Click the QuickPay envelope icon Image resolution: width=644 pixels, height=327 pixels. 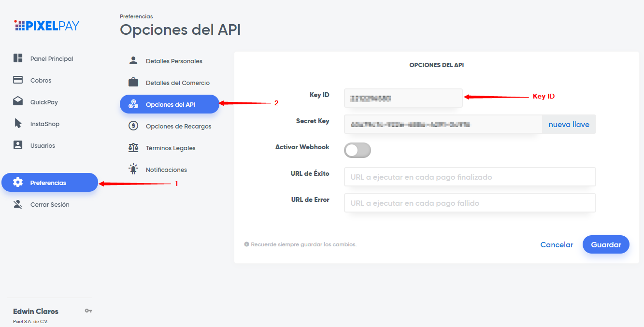pos(18,101)
